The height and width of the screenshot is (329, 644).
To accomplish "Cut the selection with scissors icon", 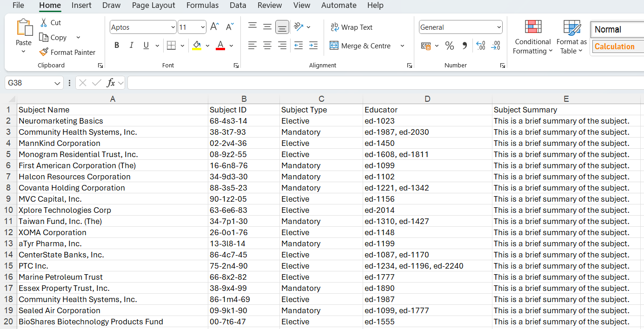I will pyautogui.click(x=44, y=22).
